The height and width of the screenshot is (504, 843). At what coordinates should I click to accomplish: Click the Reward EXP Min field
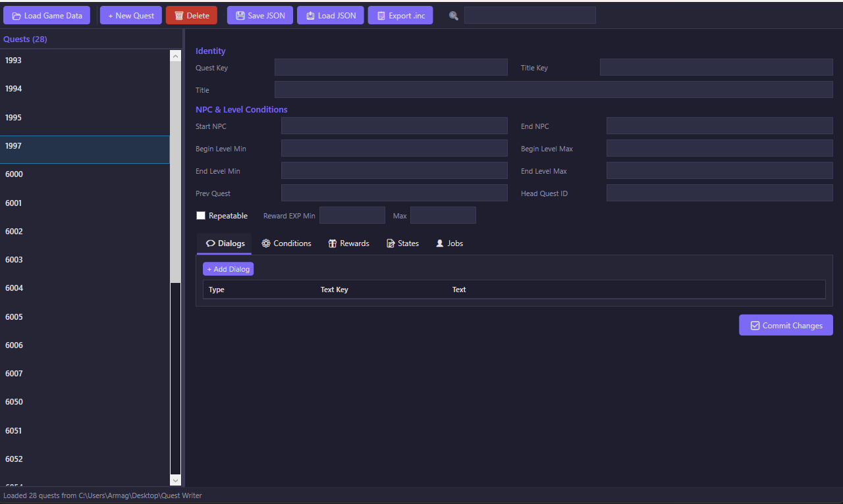(x=352, y=215)
